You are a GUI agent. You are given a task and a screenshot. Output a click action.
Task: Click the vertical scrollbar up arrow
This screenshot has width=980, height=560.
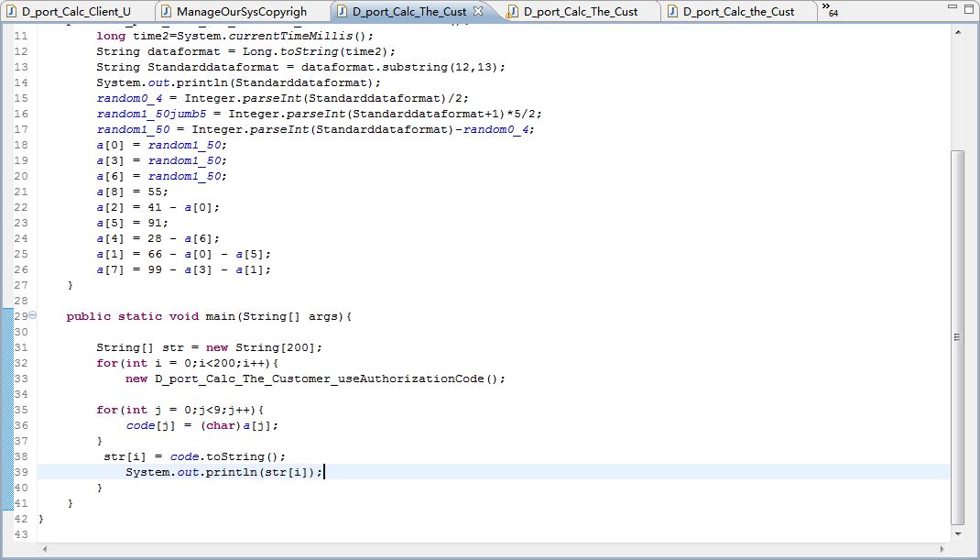[x=957, y=32]
